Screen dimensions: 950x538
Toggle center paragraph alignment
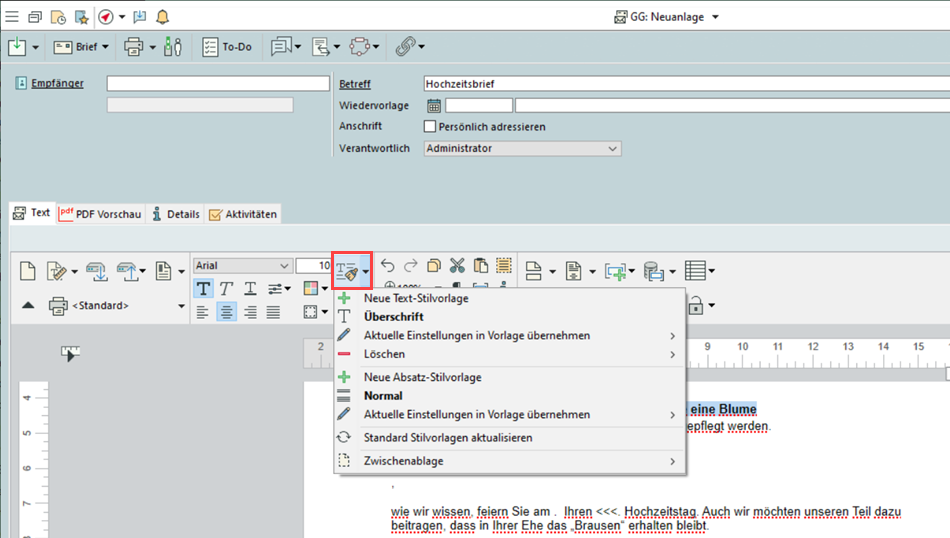(x=227, y=312)
